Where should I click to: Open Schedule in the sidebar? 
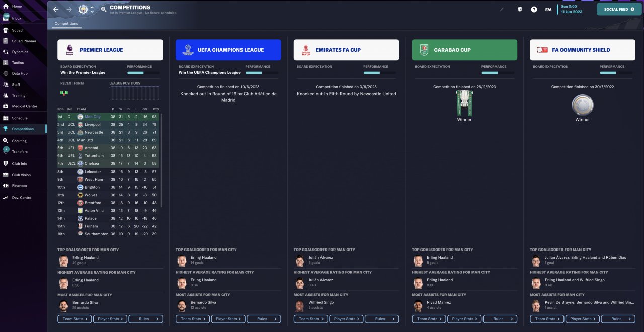coord(23,118)
